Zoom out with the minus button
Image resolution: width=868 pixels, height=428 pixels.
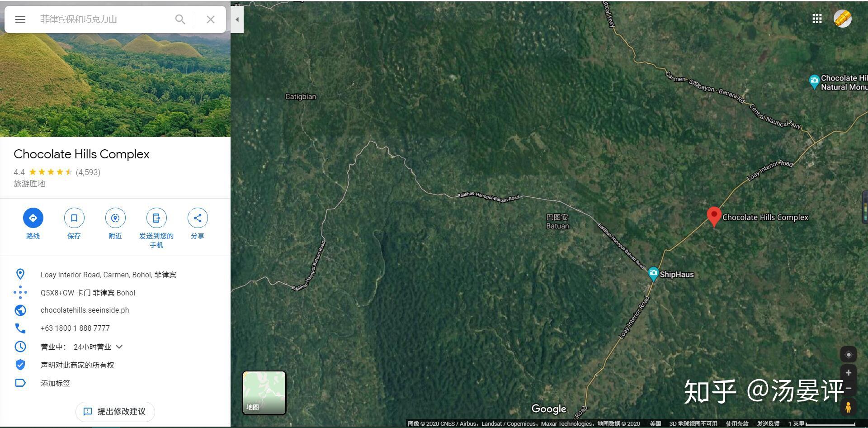coord(849,388)
